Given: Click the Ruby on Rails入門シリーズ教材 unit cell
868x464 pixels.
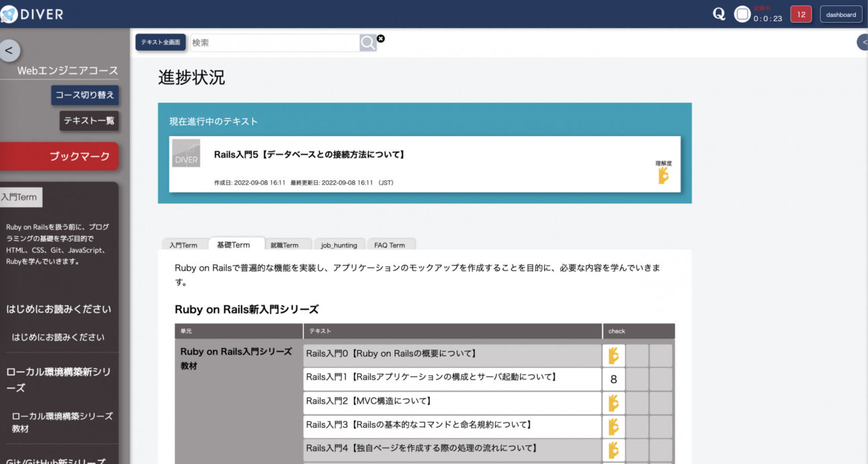Looking at the screenshot, I should click(238, 401).
